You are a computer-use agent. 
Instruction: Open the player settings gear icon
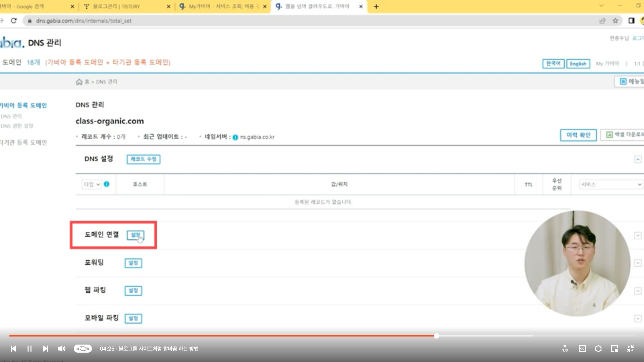pyautogui.click(x=598, y=349)
